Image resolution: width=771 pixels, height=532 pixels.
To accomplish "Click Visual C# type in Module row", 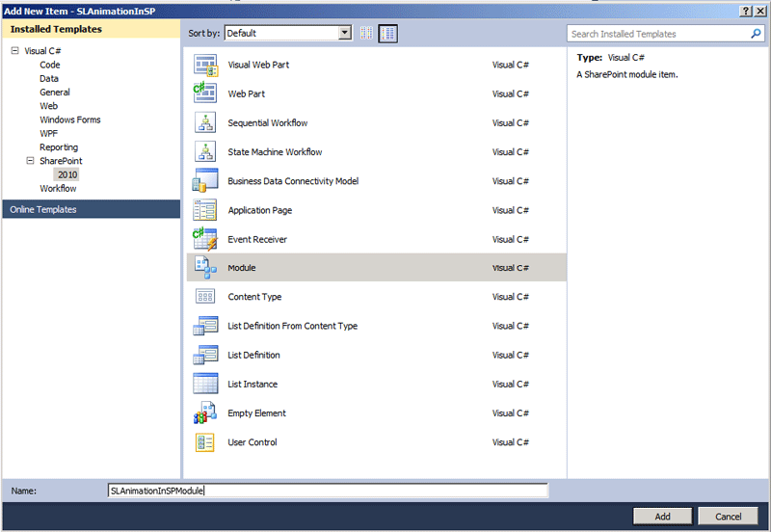I will click(511, 268).
